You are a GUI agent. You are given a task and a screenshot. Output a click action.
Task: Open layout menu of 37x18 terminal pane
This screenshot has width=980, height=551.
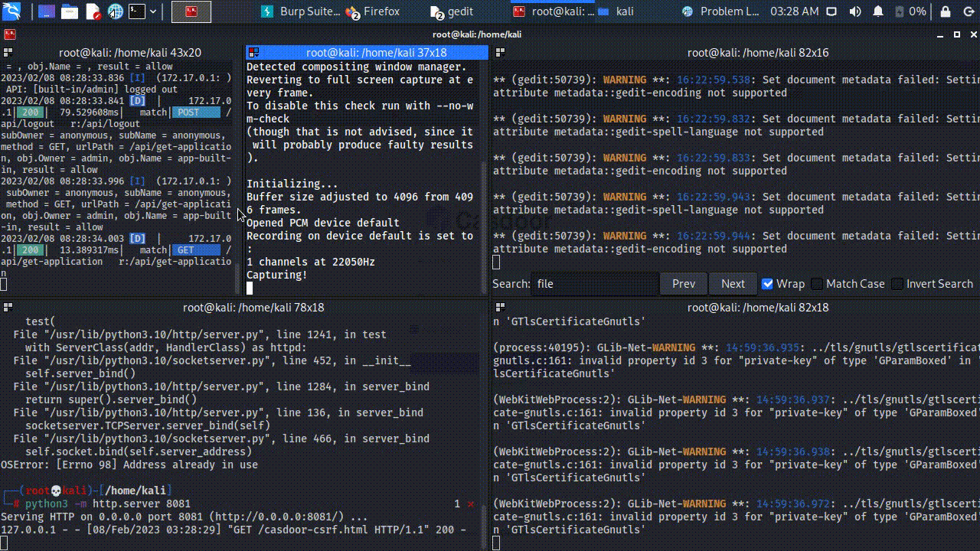tap(253, 52)
